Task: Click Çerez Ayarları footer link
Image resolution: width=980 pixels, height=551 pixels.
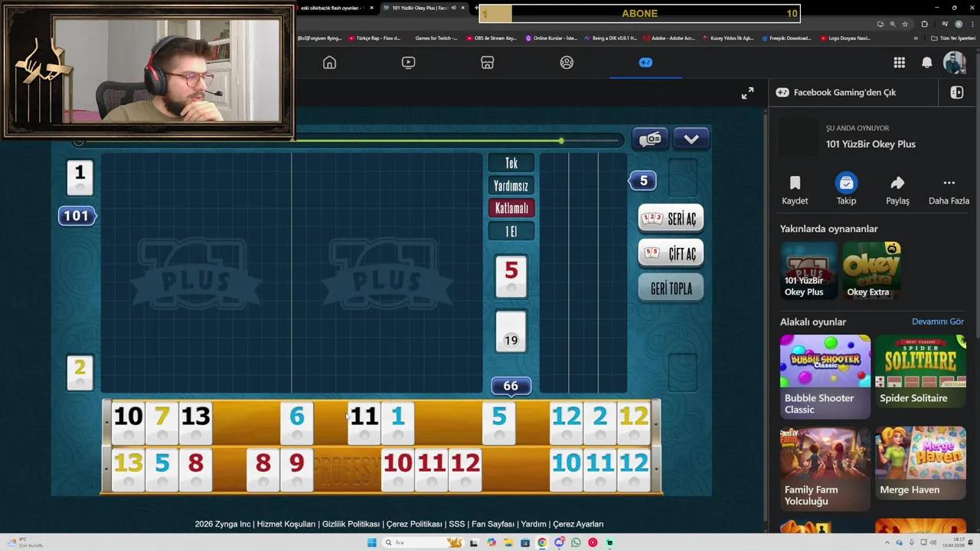Action: (x=578, y=524)
